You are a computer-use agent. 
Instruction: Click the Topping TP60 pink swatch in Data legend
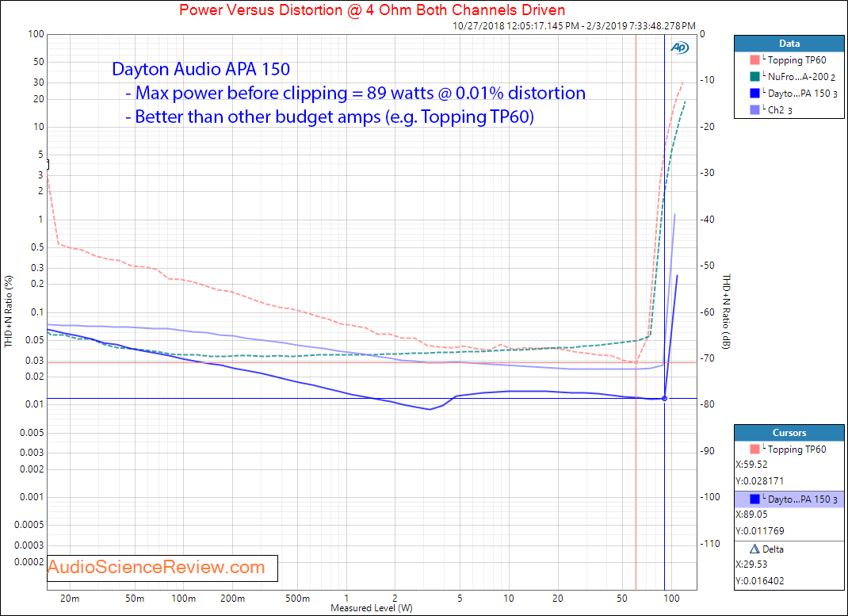755,60
